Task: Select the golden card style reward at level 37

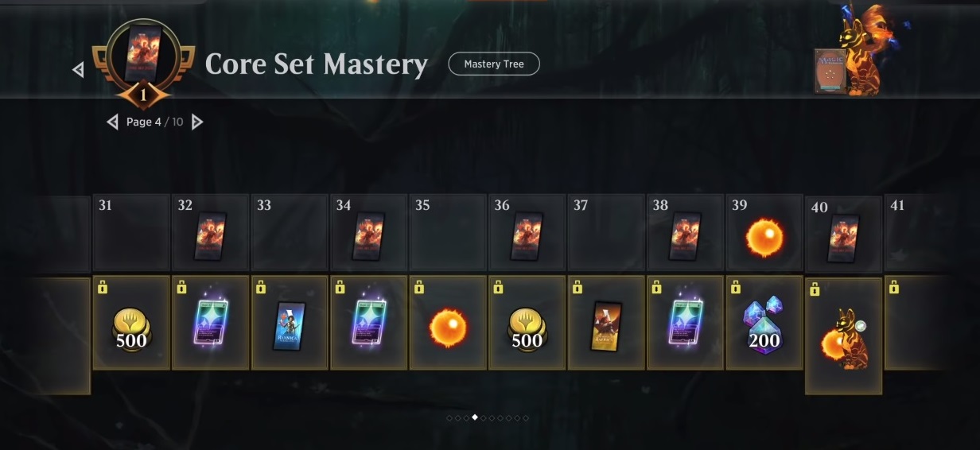Action: (606, 326)
